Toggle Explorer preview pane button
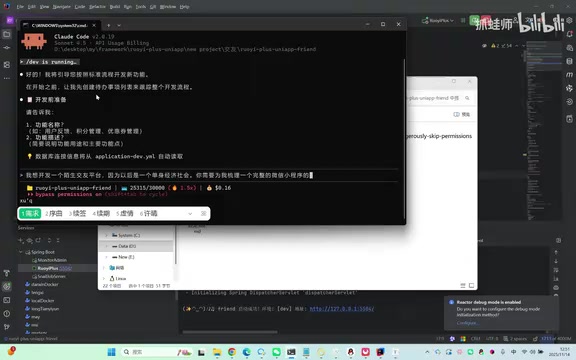This screenshot has width=576, height=360. 462,114
